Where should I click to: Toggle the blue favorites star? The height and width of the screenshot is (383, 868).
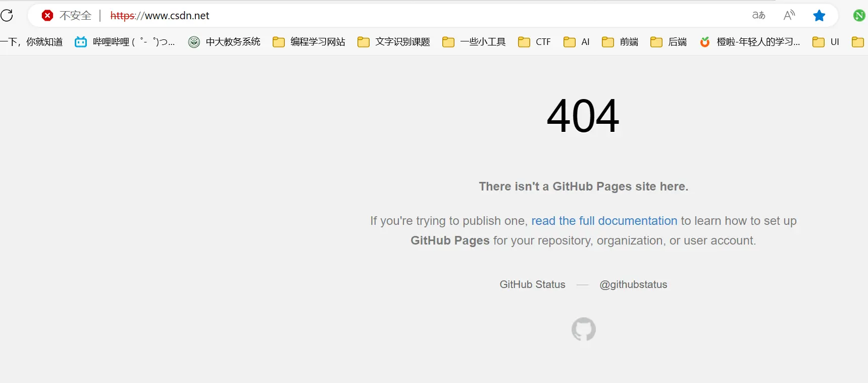pos(819,16)
